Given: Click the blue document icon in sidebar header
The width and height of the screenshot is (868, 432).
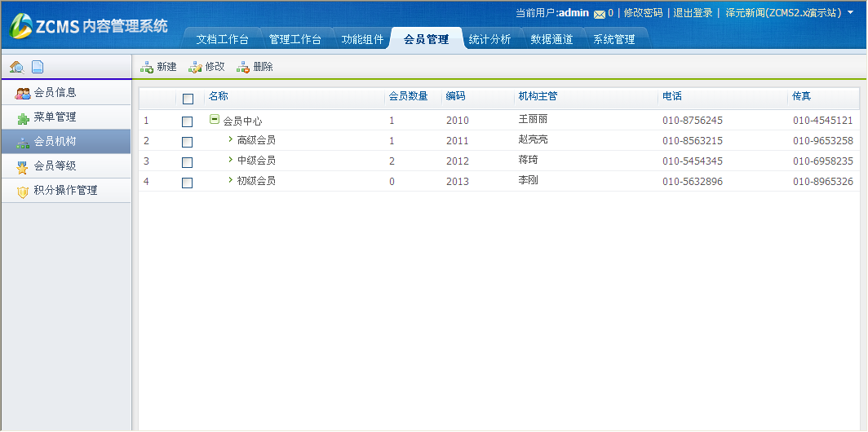Looking at the screenshot, I should click(x=38, y=67).
